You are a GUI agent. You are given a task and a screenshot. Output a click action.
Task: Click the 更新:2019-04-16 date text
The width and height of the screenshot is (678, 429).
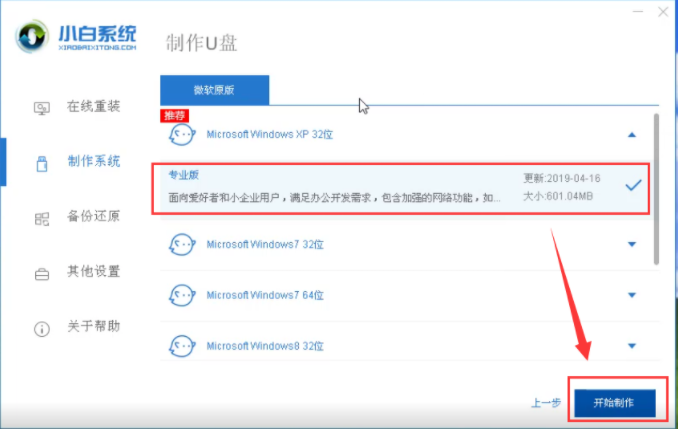(562, 178)
